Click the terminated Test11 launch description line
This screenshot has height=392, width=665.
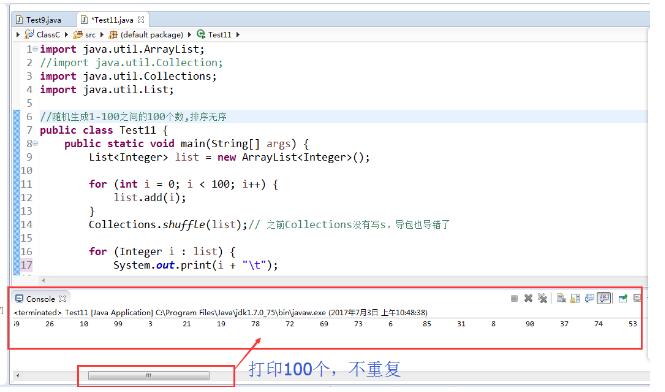pos(221,312)
